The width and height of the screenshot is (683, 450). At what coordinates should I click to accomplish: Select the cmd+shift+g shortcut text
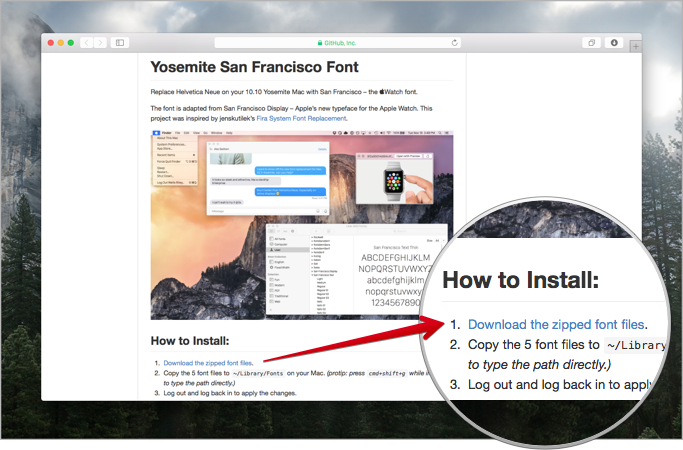tap(387, 373)
